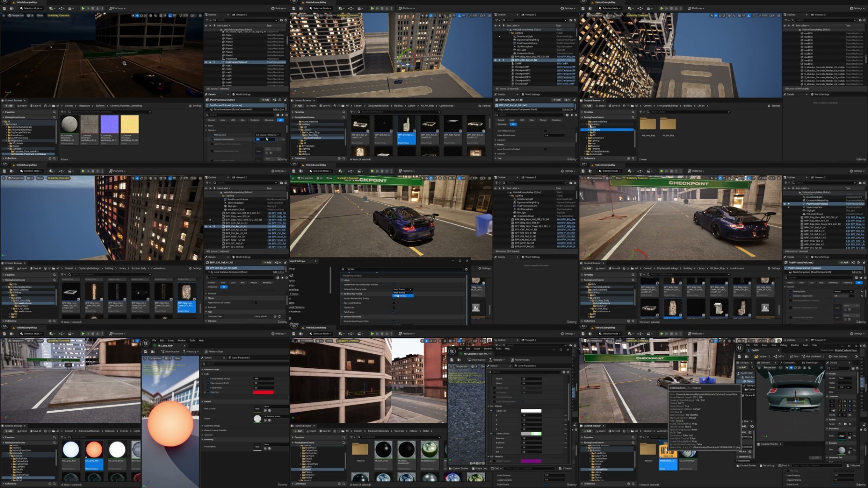Open Platform Stats in MI_Concrete_Floor material editor

pyautogui.click(x=521, y=360)
